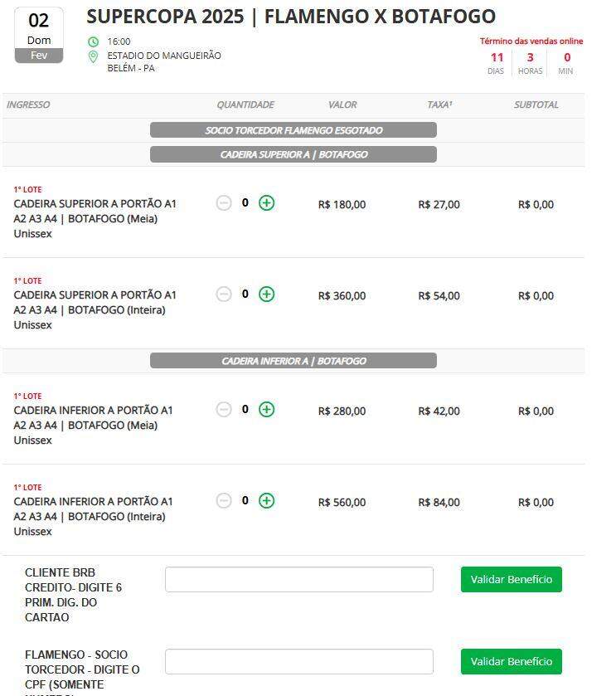This screenshot has width=616, height=696.
Task: Collapse Cadeira Superior A Botafogo section header
Action: [x=293, y=154]
